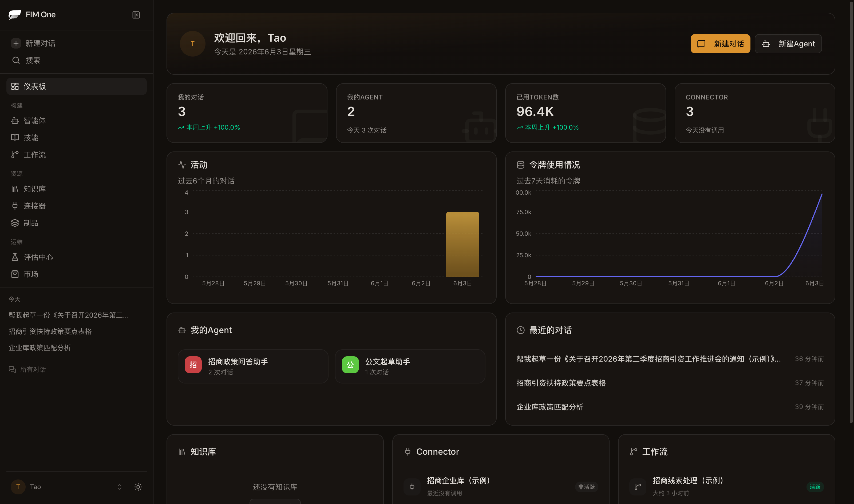Click the 评估中心 flask icon
This screenshot has width=854, height=504.
click(x=15, y=257)
